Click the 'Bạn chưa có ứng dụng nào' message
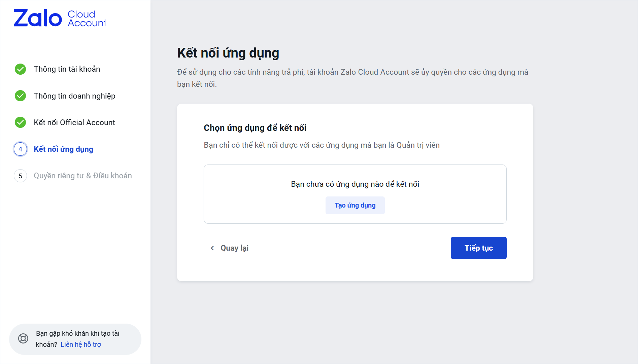Viewport: 638px width, 364px height. (355, 184)
